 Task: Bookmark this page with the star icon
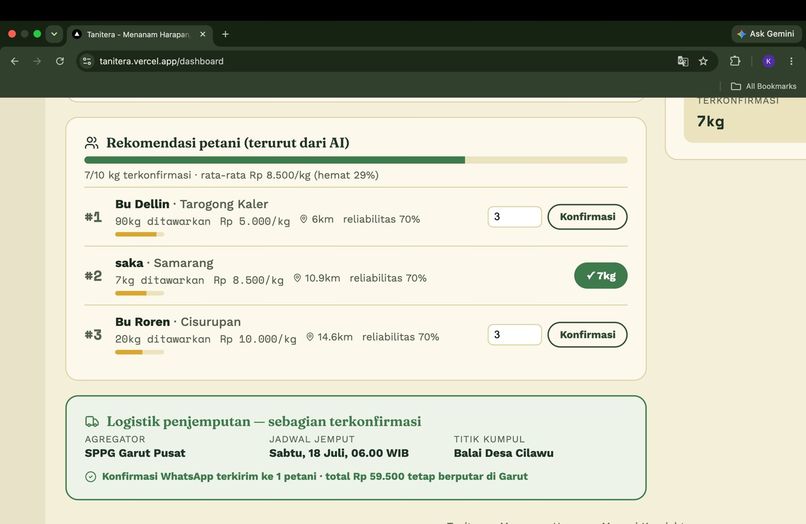click(703, 61)
